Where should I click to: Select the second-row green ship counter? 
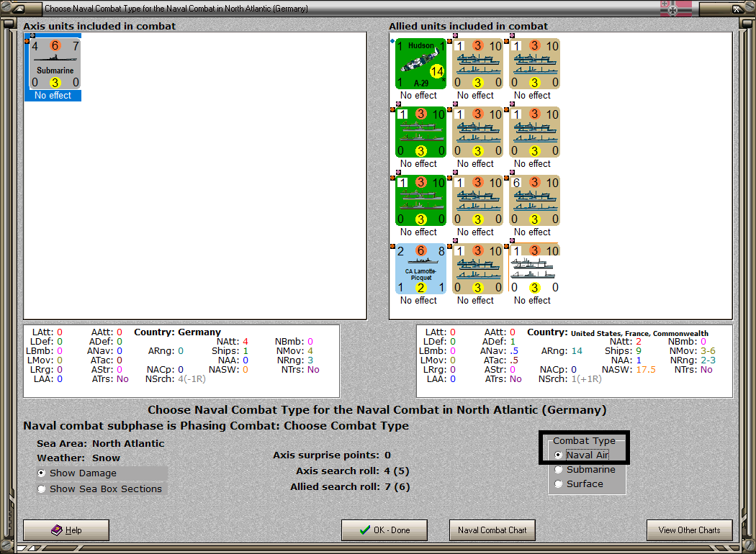[421, 132]
